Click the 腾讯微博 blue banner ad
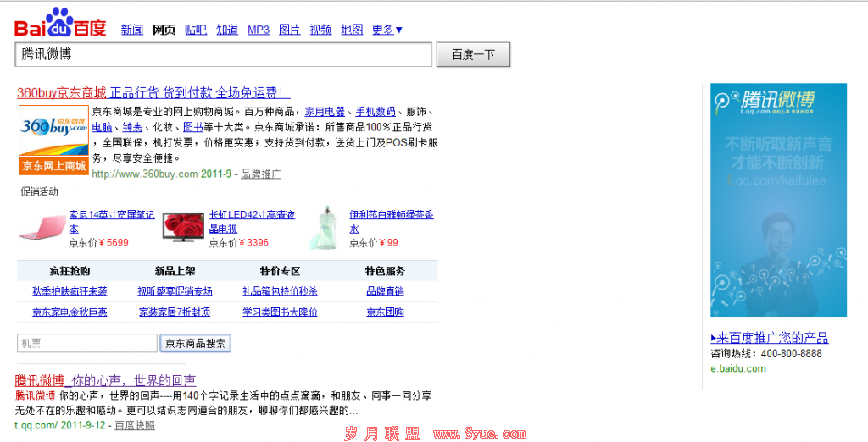Image resolution: width=868 pixels, height=442 pixels. pos(778,200)
